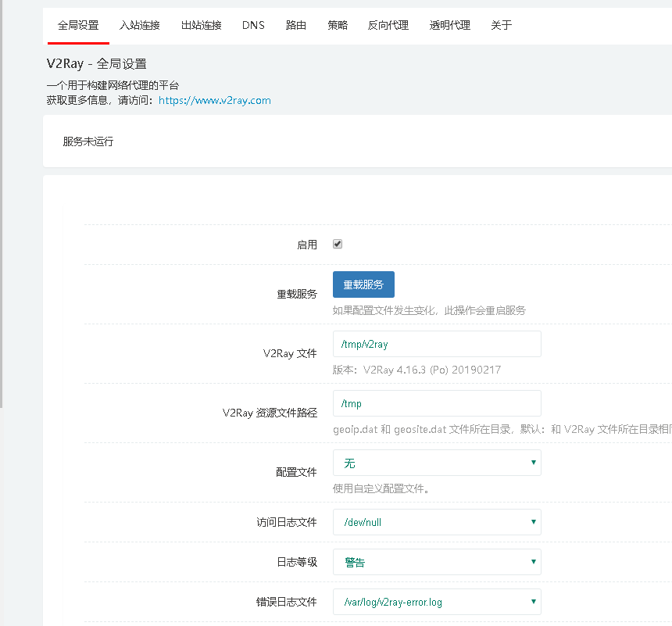The width and height of the screenshot is (672, 626).
Task: Switch to the 入站连接 tab
Action: [x=140, y=25]
